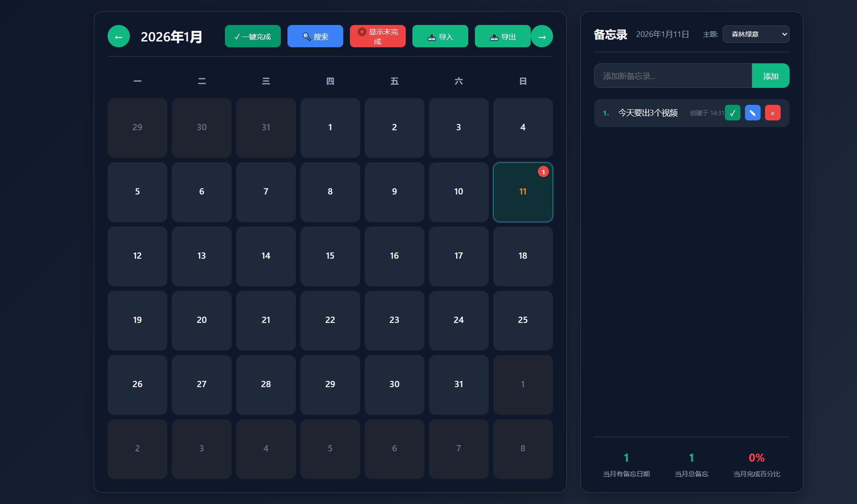Screen dimensions: 857x504
Task: Focus the 添加新备忘录 input field
Action: coord(673,76)
